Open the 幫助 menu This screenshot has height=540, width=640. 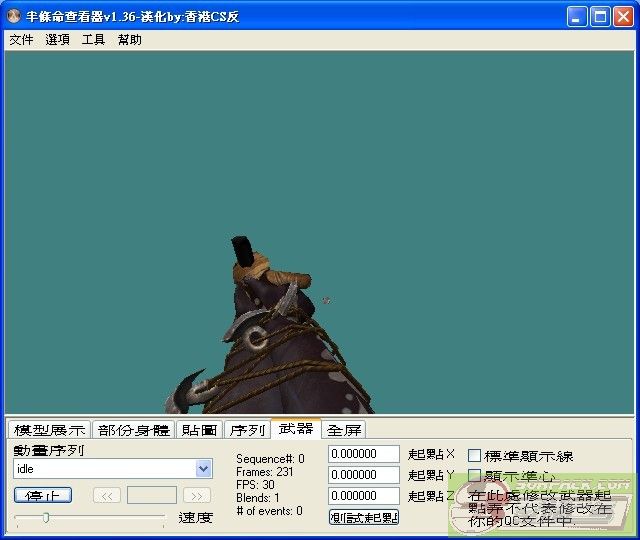coord(129,40)
